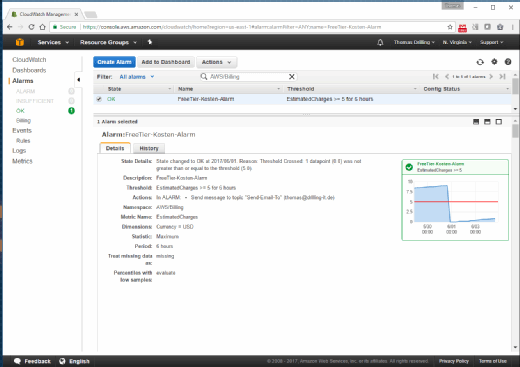Go to browser home icon
The width and height of the screenshot is (520, 367).
[x=42, y=27]
